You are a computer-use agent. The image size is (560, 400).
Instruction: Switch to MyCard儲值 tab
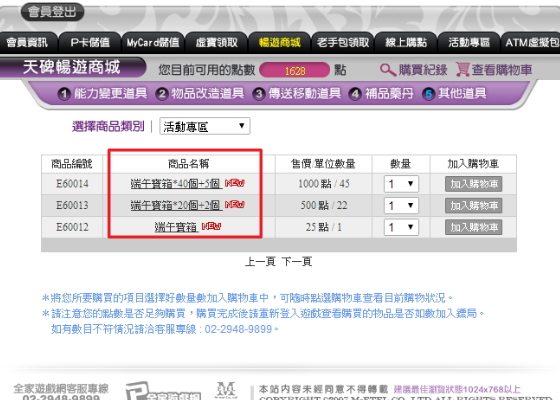[x=153, y=43]
